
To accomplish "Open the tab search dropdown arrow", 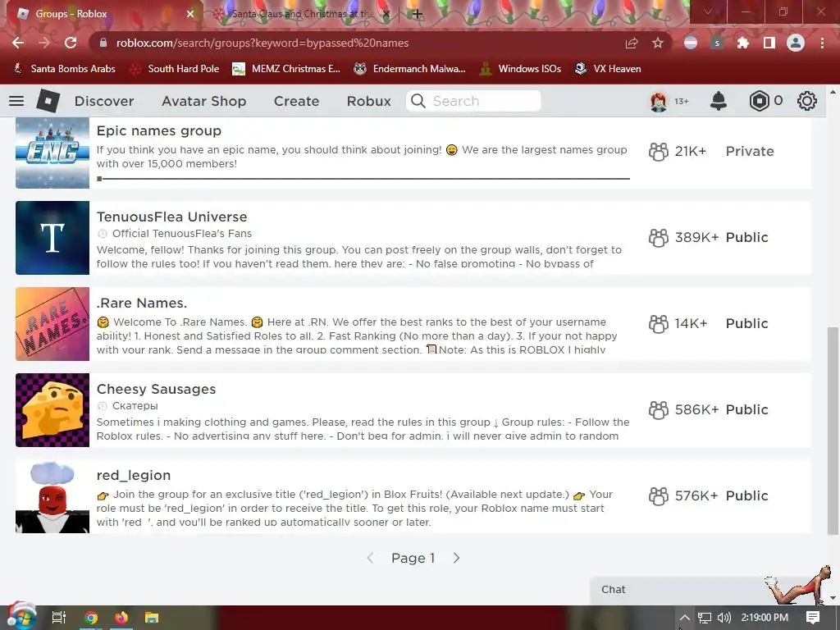I will 708,11.
